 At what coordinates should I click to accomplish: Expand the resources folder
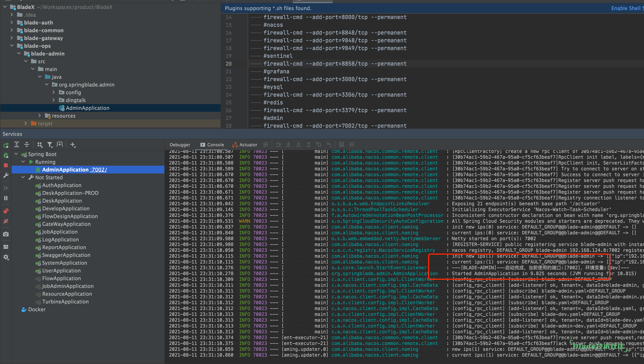coord(40,116)
